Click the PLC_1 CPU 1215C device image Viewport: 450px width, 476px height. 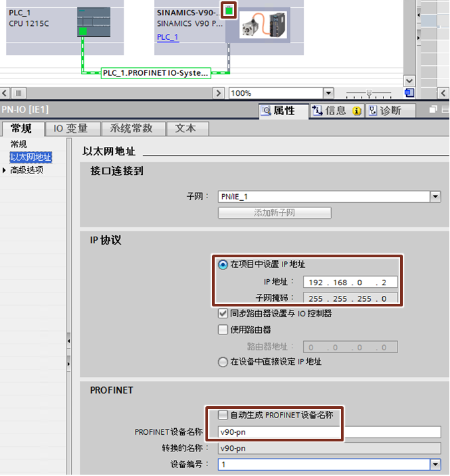tap(94, 22)
